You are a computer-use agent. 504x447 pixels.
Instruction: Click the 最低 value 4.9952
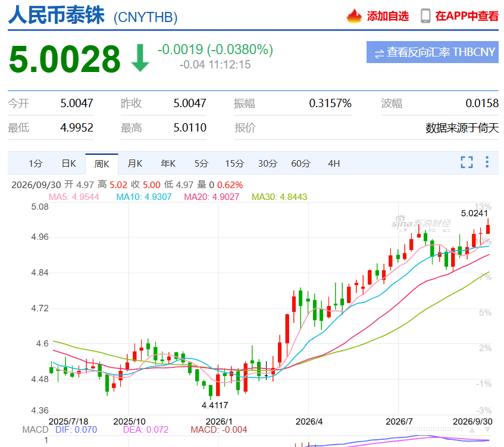pyautogui.click(x=77, y=127)
